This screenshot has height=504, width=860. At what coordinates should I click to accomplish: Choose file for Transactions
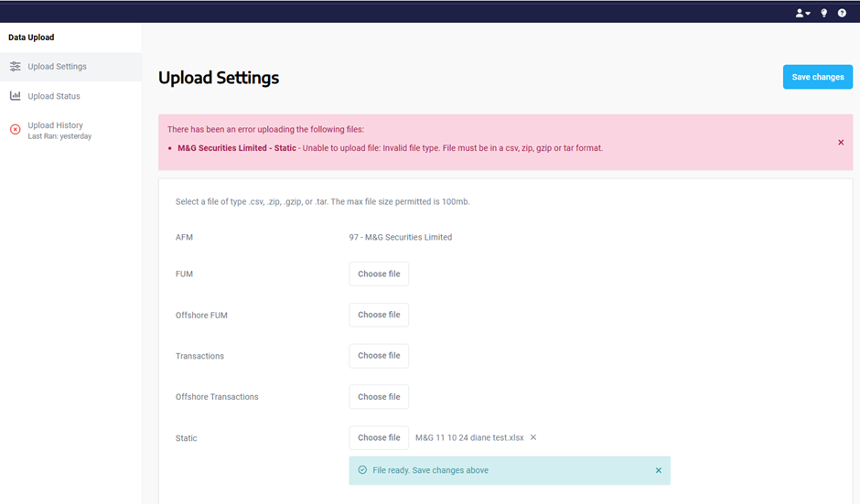click(379, 356)
